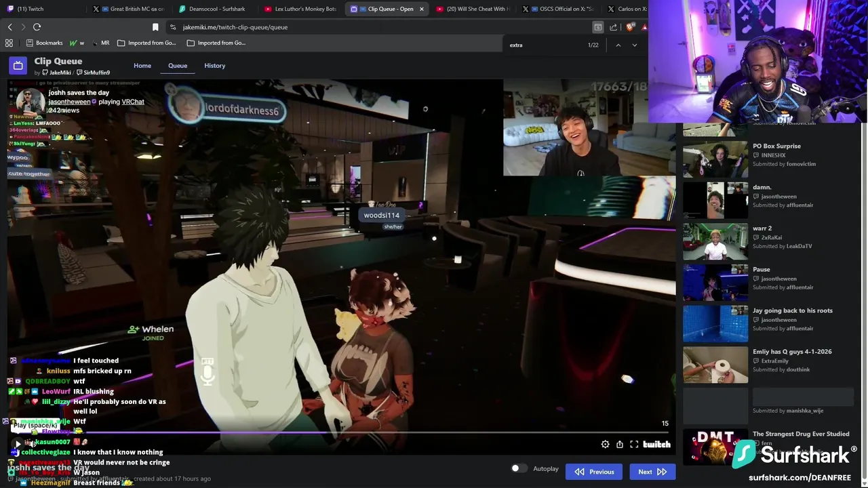Click the Twitch logo in the player
The height and width of the screenshot is (488, 868).
pos(656,444)
